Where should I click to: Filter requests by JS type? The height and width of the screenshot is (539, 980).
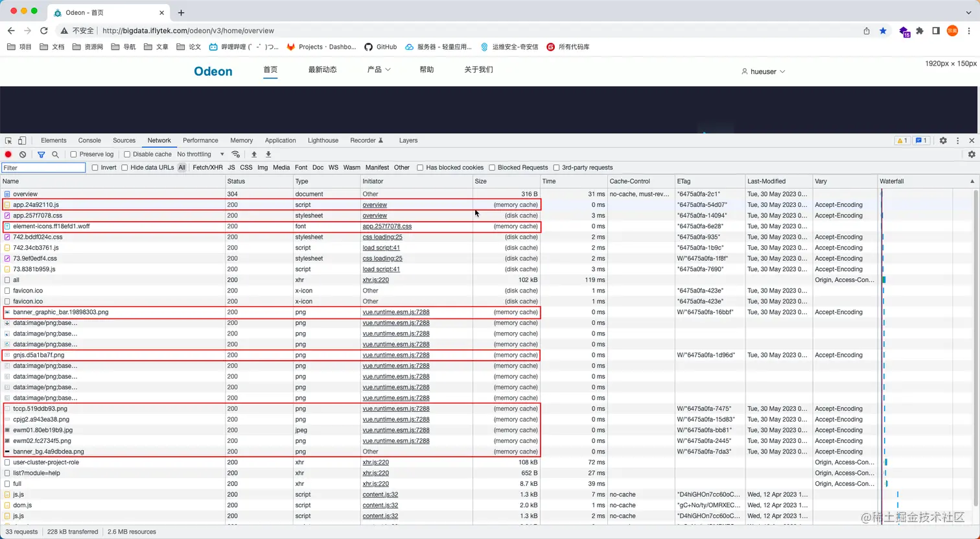(x=231, y=167)
